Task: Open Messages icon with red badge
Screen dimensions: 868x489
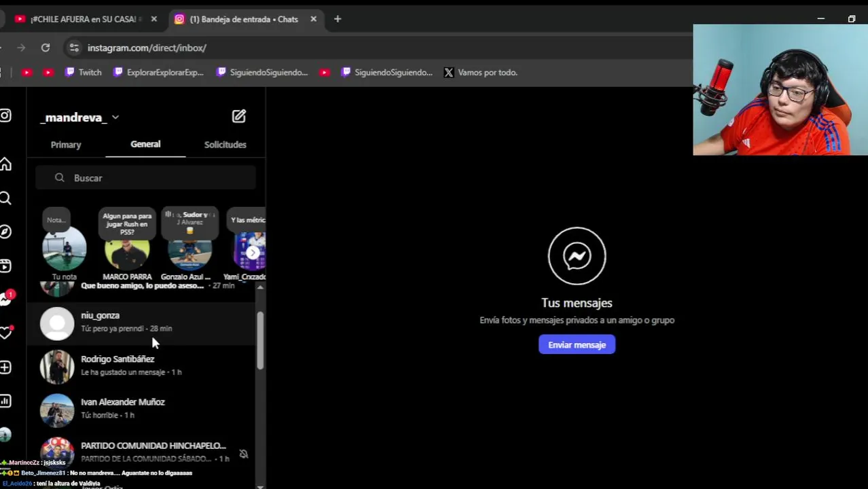Action: point(7,298)
